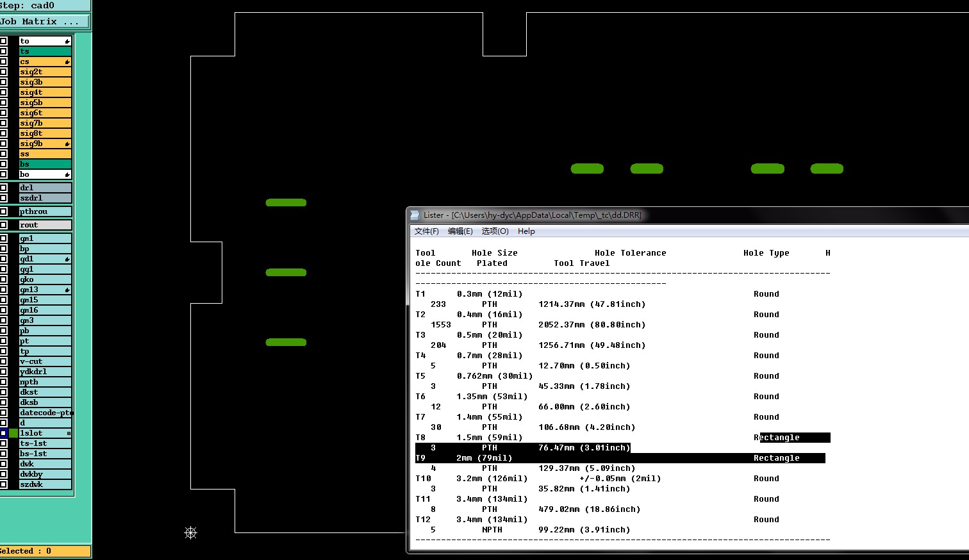Select the 'szdrl' layer row
This screenshot has height=560, width=969.
coord(45,198)
